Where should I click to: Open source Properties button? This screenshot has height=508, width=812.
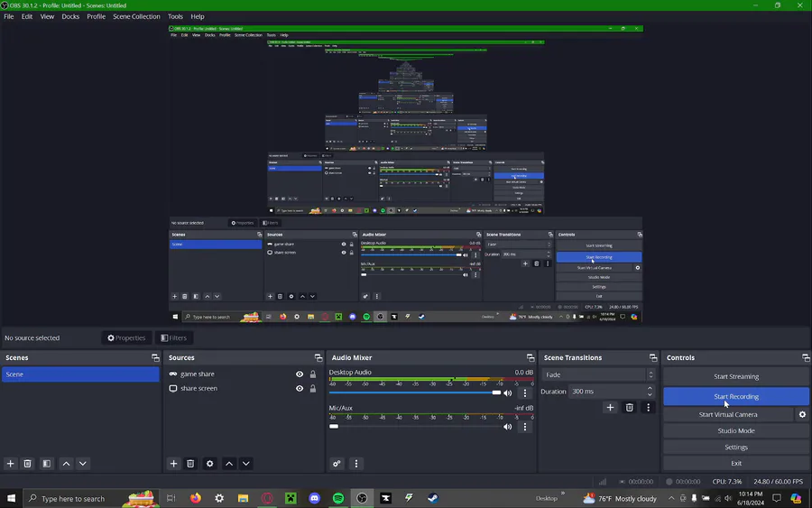pos(126,338)
